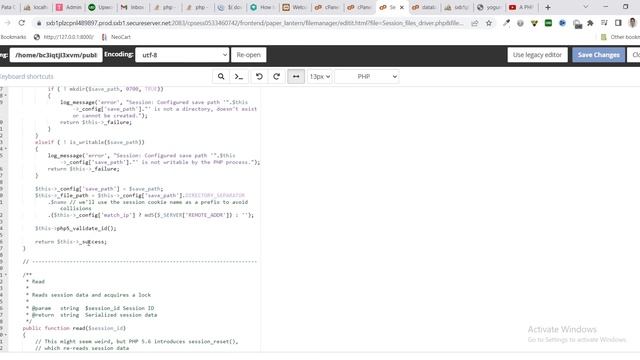Click the "$this->_config['save_path'] = $save_path;" line
Image resolution: width=640 pixels, height=360 pixels.
pyautogui.click(x=99, y=189)
